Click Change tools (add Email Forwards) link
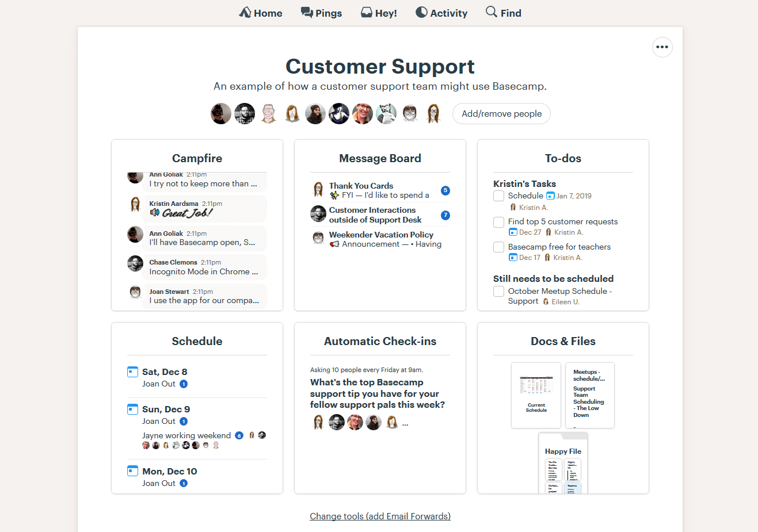Screen dimensions: 758x532 click(x=380, y=516)
